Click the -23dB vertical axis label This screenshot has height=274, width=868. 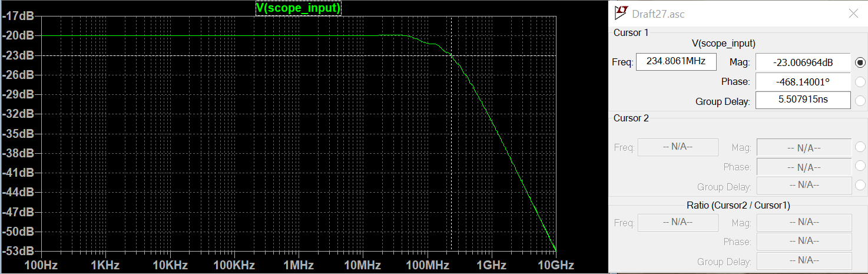click(18, 55)
